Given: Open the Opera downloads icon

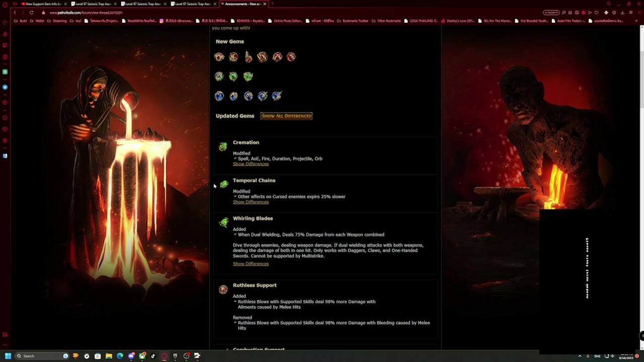Looking at the screenshot, I should pyautogui.click(x=622, y=13).
